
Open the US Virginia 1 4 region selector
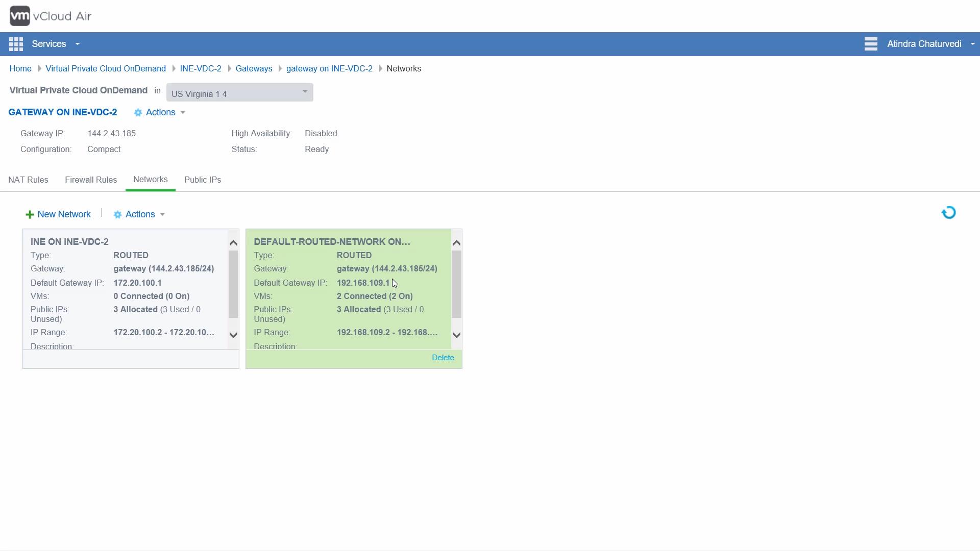(x=239, y=92)
